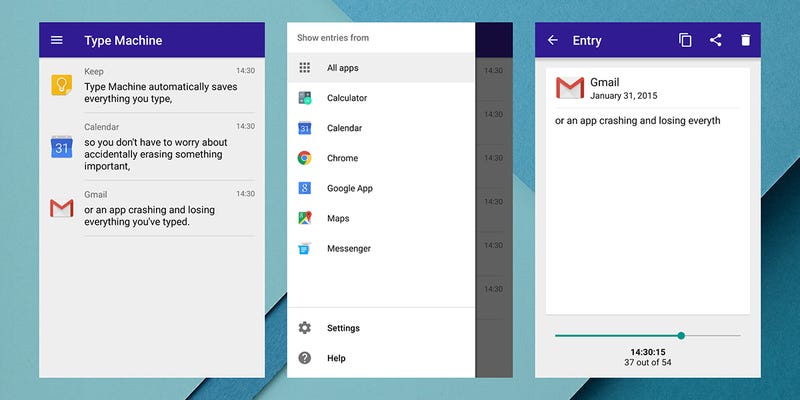800x400 pixels.
Task: Open Settings from the drawer
Action: tap(381, 328)
